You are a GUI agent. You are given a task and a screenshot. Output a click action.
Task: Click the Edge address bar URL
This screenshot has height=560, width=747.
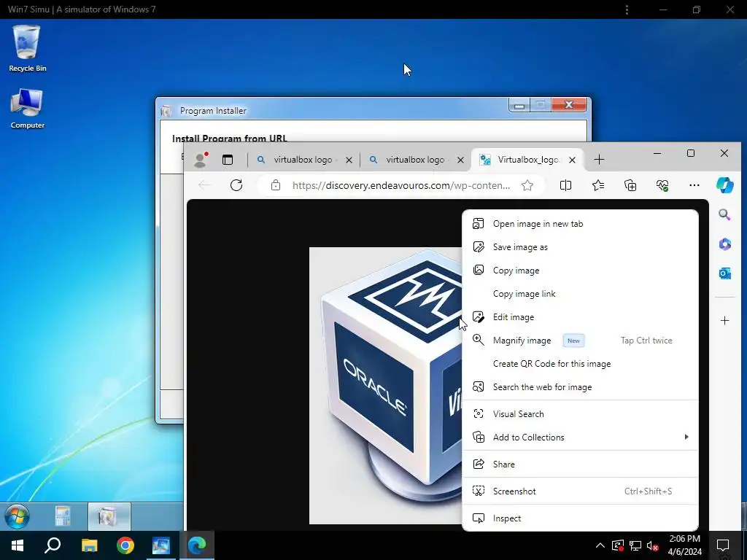point(401,185)
